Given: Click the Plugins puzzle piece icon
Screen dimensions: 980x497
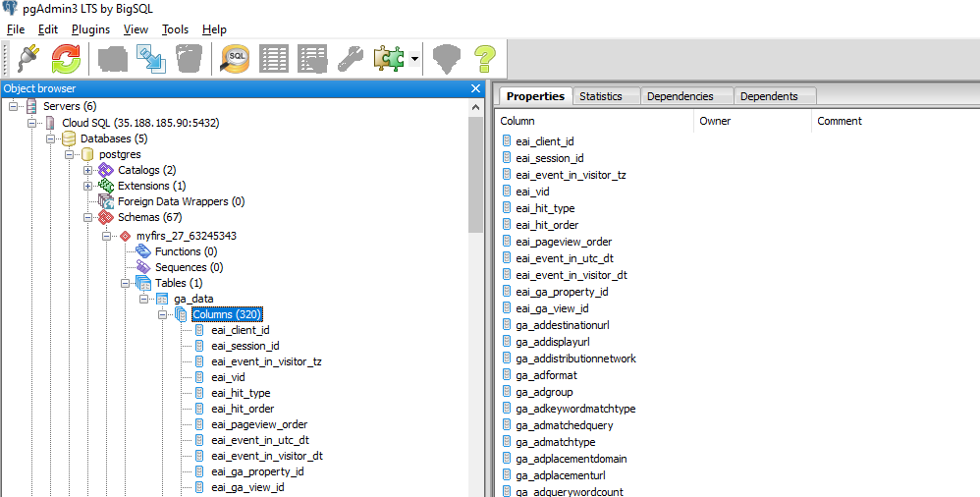Looking at the screenshot, I should (x=388, y=59).
